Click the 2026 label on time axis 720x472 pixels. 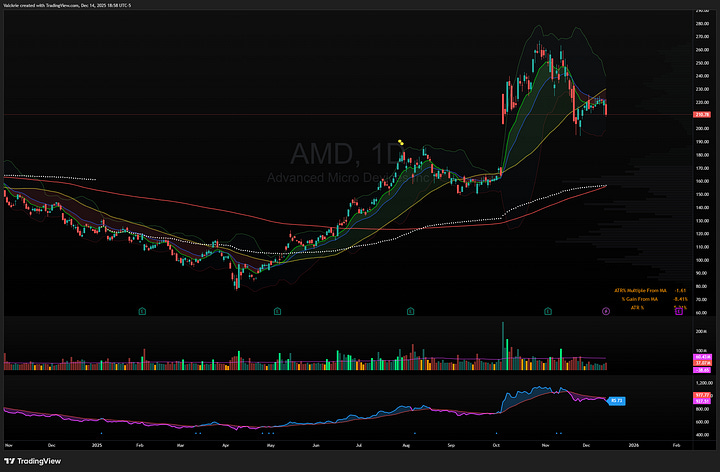(633, 445)
